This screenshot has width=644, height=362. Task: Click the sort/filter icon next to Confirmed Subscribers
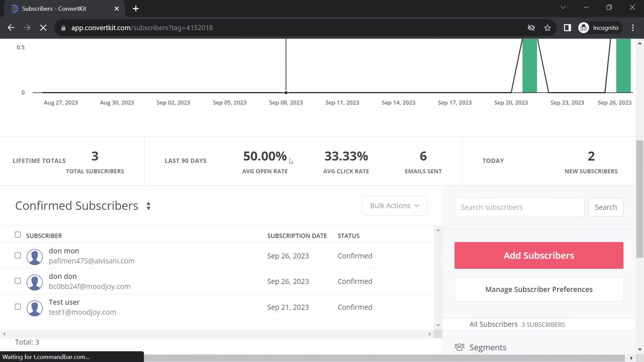tap(148, 205)
